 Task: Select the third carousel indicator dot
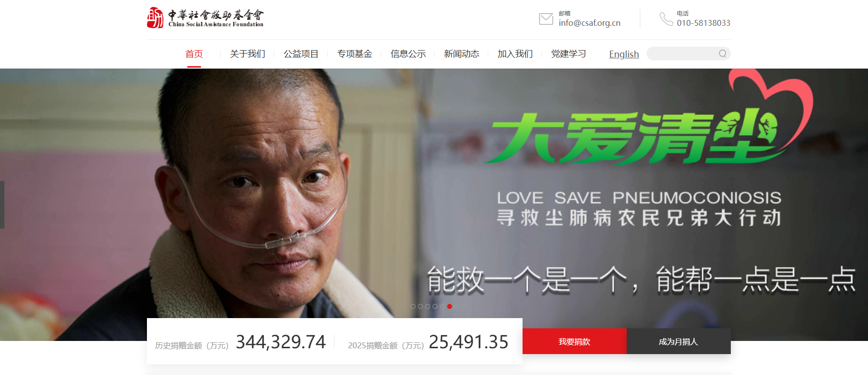(x=428, y=306)
